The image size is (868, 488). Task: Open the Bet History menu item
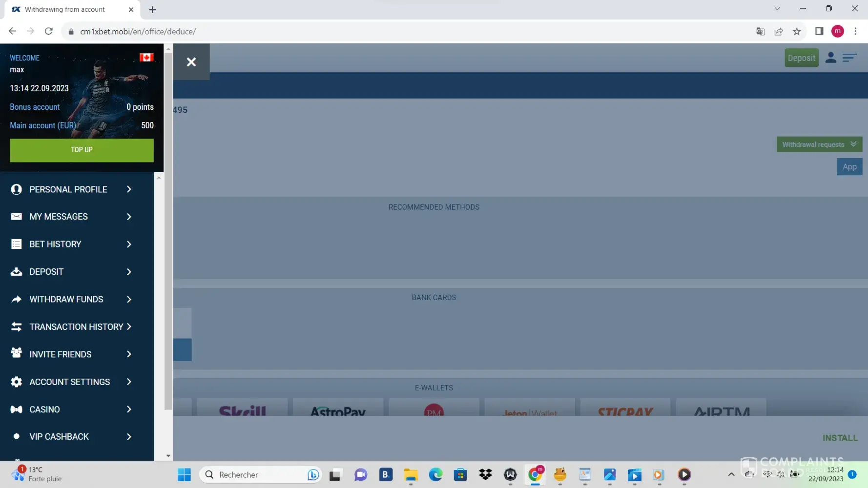coord(55,244)
